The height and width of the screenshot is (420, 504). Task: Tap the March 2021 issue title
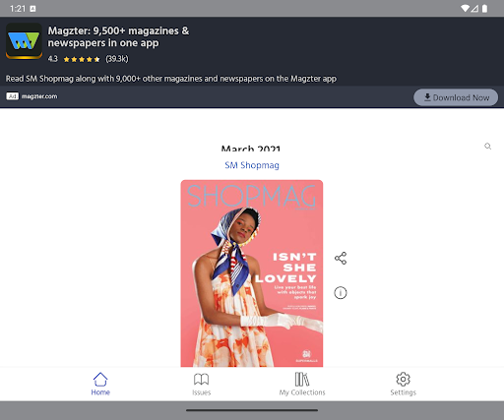pyautogui.click(x=251, y=149)
